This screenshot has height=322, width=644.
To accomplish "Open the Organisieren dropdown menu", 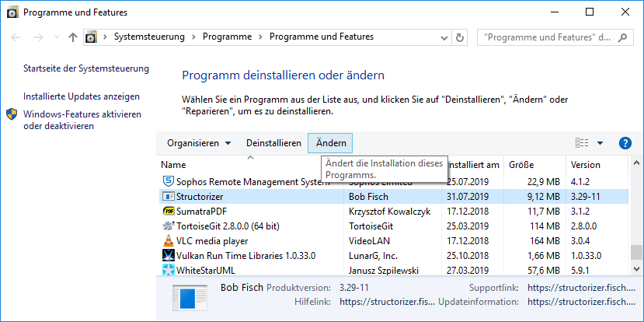I will coord(199,143).
